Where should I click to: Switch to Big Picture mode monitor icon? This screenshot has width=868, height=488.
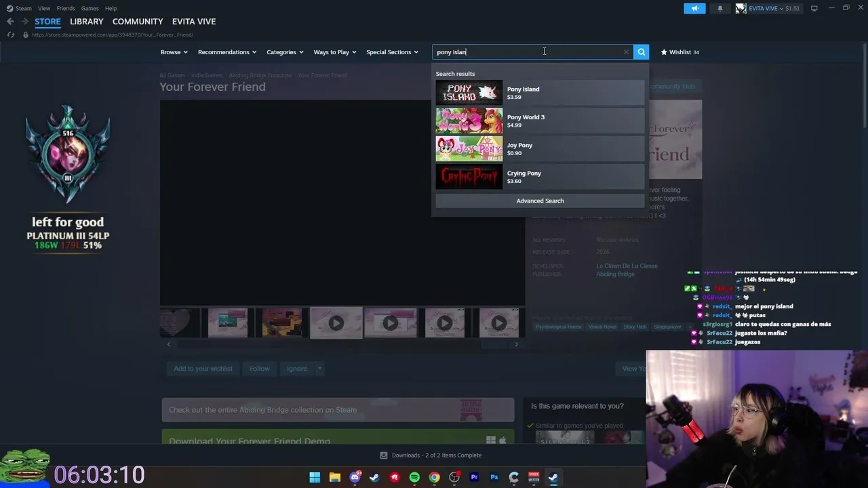814,8
